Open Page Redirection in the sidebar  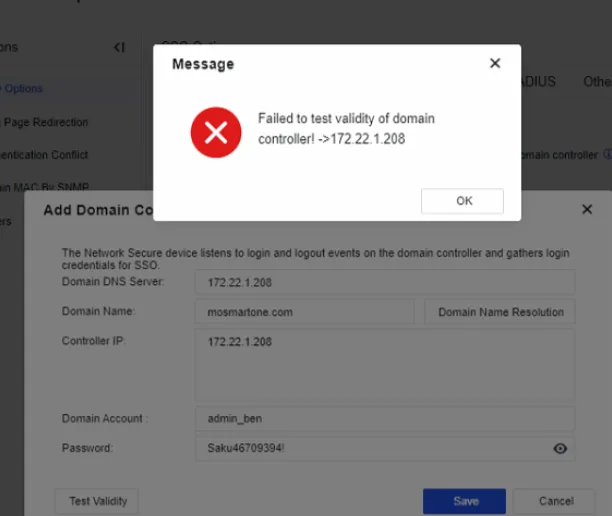click(x=45, y=122)
